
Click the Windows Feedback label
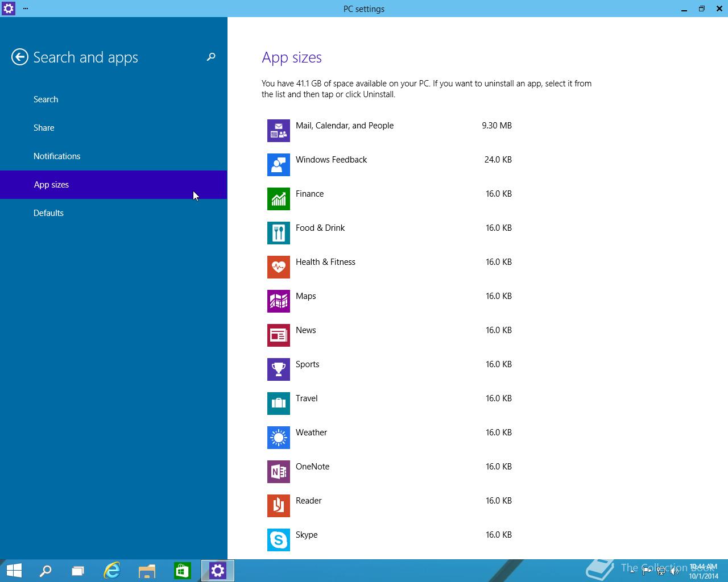331,160
